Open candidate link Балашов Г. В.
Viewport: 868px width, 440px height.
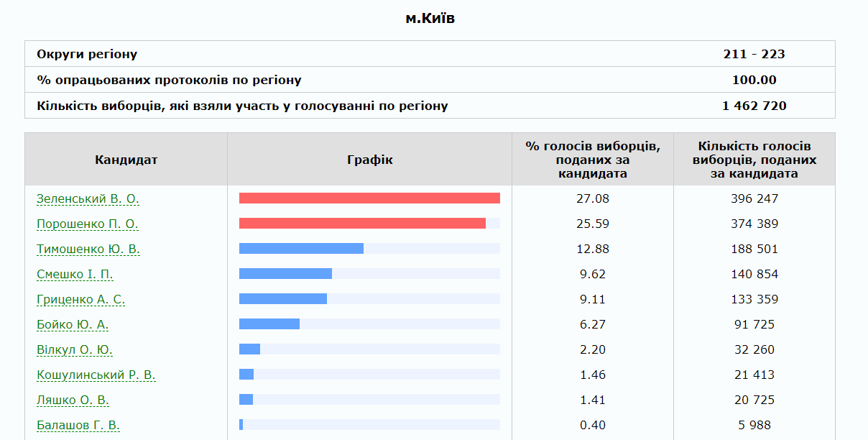pyautogui.click(x=78, y=426)
